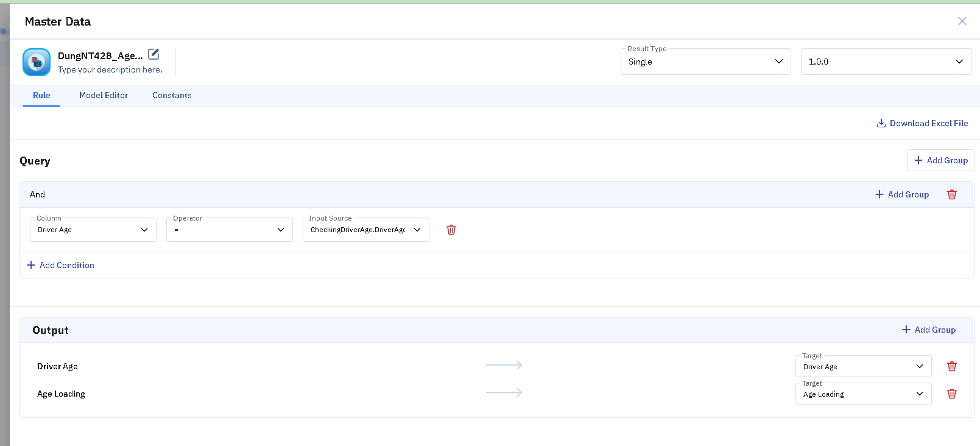Viewport: 980px width, 446px height.
Task: Click the edit pencil icon beside DungNT428_Age name
Action: point(153,54)
